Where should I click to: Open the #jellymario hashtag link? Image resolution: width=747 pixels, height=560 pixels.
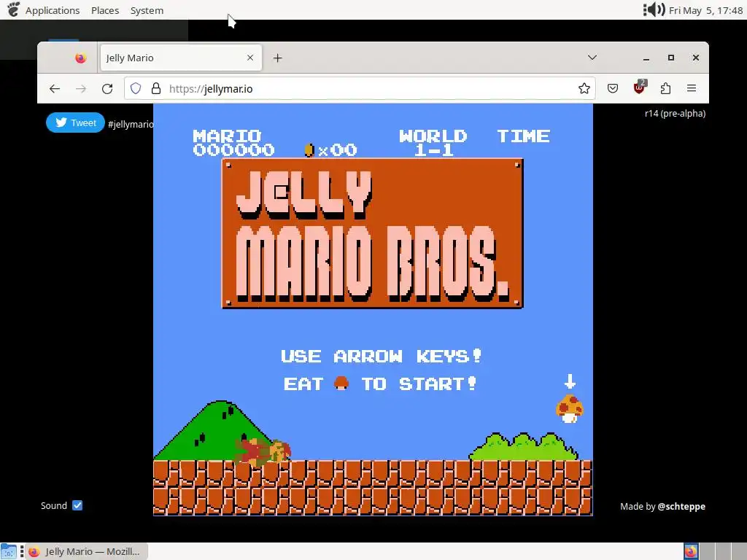[x=131, y=124]
